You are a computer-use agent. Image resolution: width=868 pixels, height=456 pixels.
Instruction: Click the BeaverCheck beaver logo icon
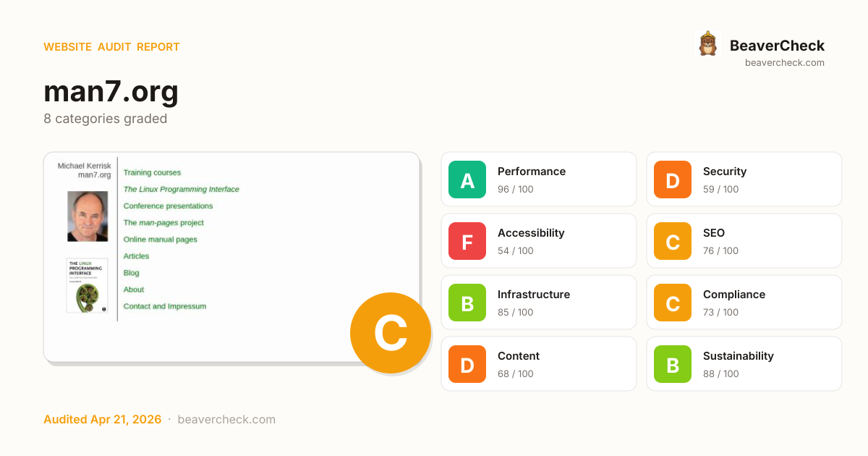pyautogui.click(x=707, y=44)
